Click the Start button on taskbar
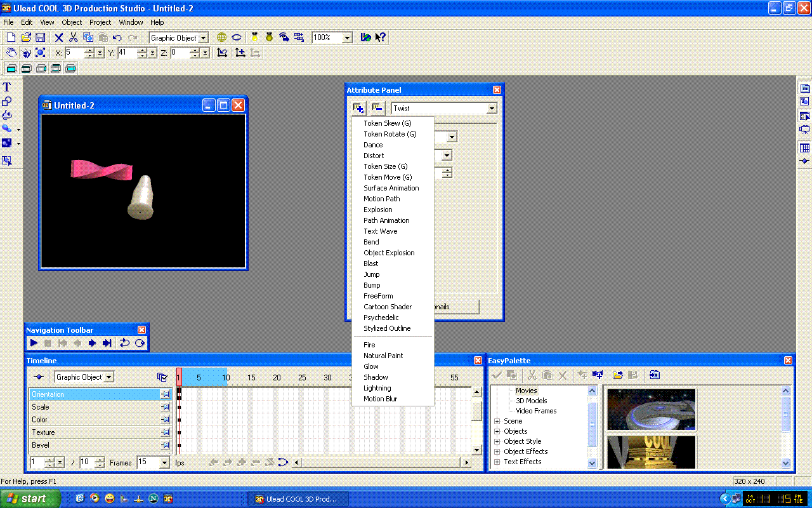812x508 pixels. click(x=30, y=498)
